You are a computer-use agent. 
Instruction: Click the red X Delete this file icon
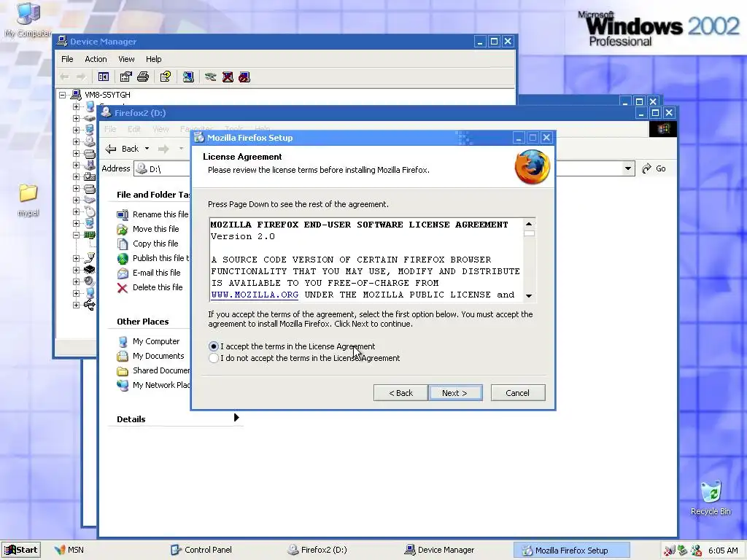click(x=123, y=287)
